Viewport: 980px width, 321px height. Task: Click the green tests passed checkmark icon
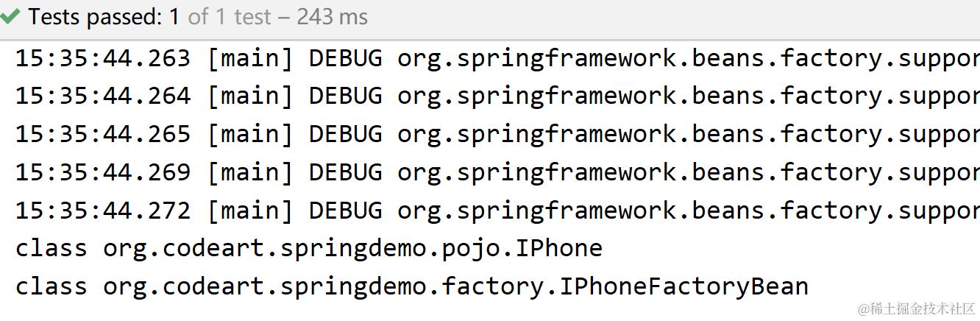pyautogui.click(x=10, y=17)
